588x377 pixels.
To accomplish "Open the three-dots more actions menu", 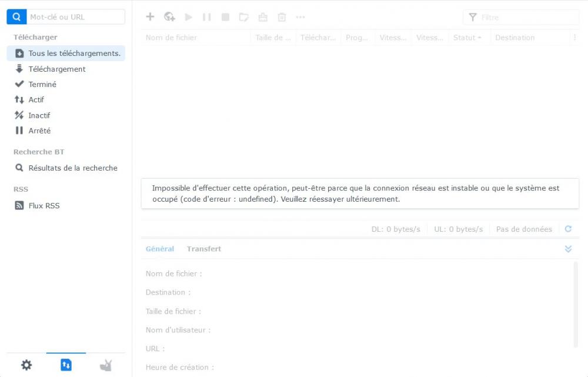I will click(300, 17).
